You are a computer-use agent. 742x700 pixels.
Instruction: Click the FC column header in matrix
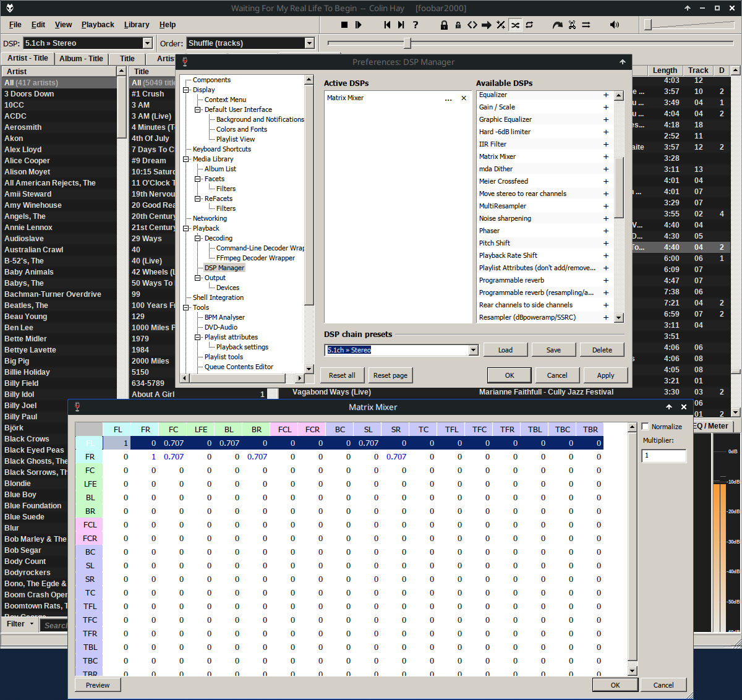click(x=173, y=429)
